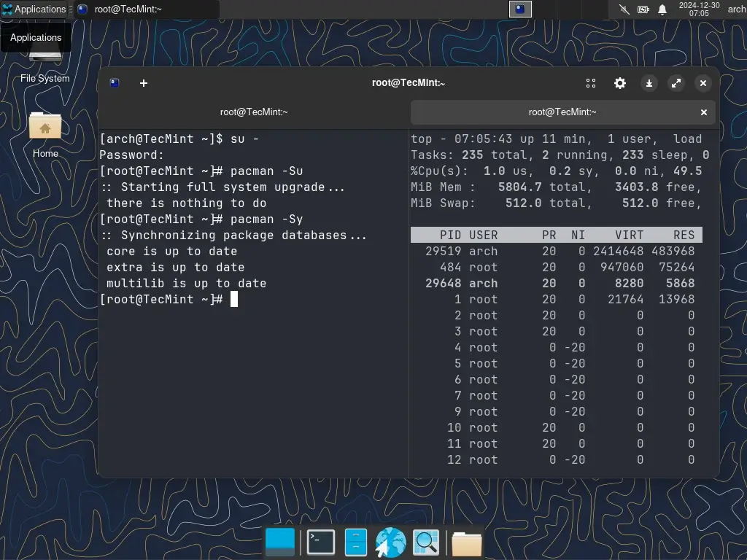
Task: Click the terminal window menu icon in header
Action: [x=115, y=83]
